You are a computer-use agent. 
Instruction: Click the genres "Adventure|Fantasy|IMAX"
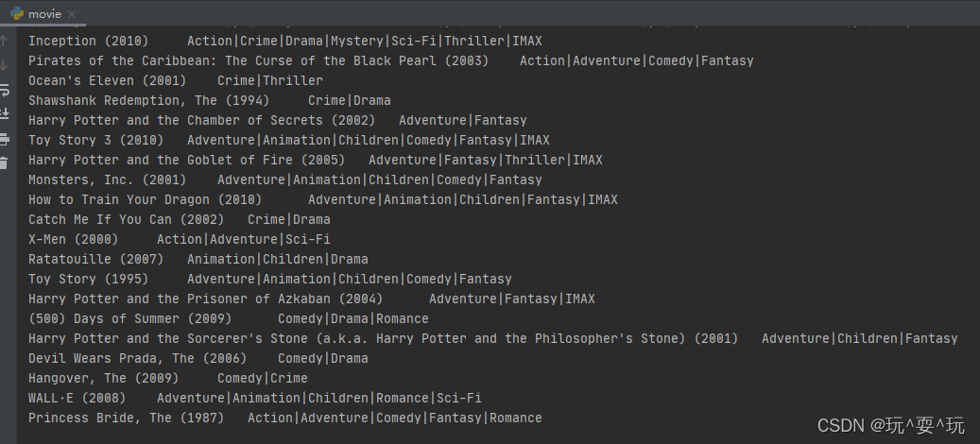pos(512,299)
